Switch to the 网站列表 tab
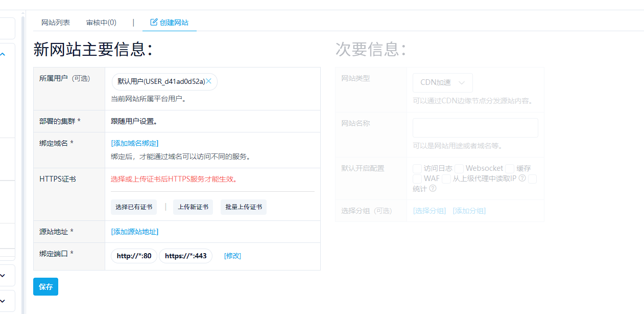Image resolution: width=644 pixels, height=314 pixels. 56,23
